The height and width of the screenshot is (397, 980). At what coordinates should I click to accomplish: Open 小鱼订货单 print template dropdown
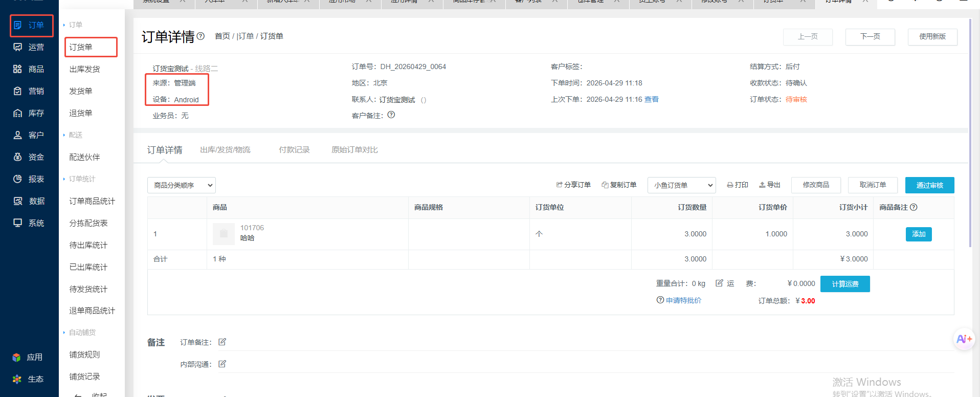click(x=682, y=185)
